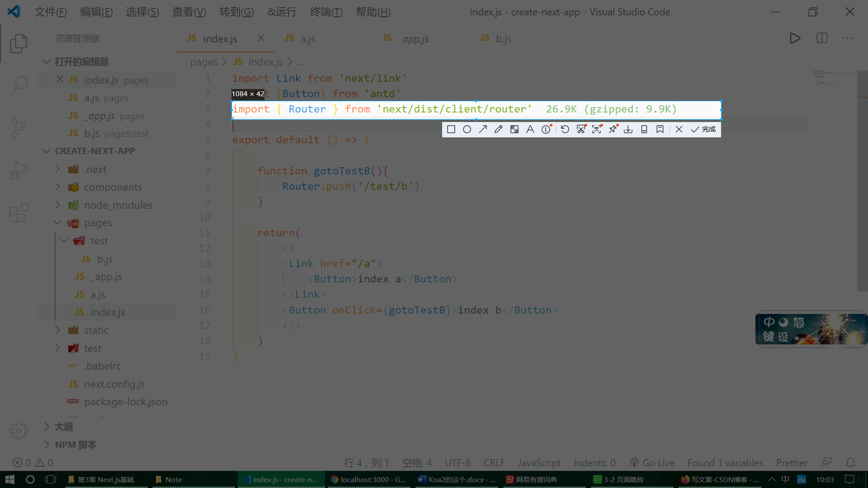868x488 pixels.
Task: Choose the pencil drawing tool
Action: 499,130
